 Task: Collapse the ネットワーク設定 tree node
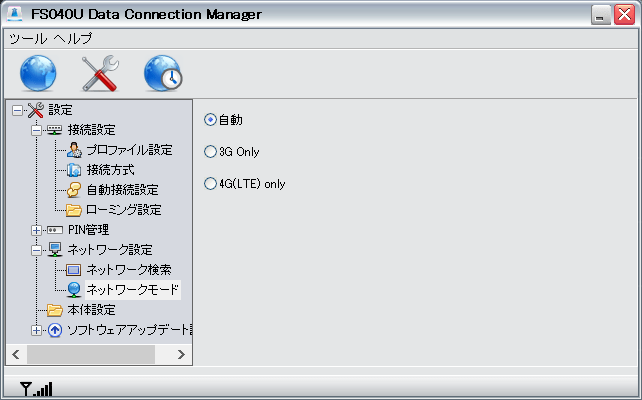(36, 250)
